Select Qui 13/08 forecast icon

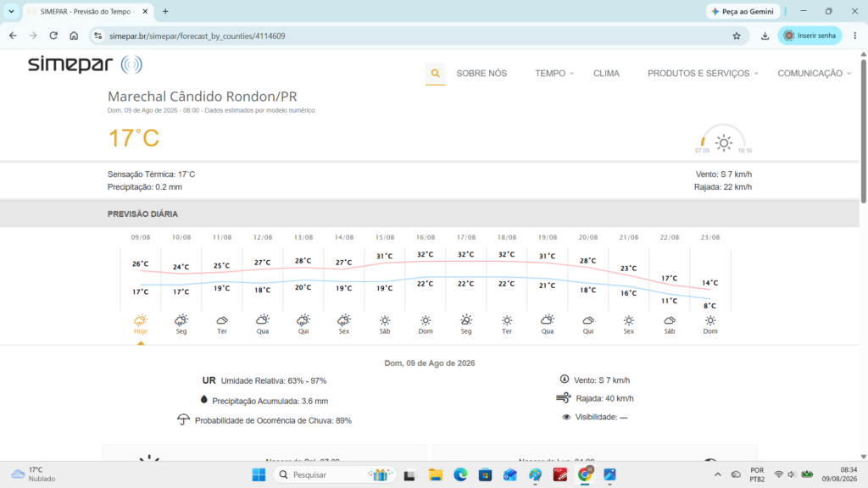point(303,319)
